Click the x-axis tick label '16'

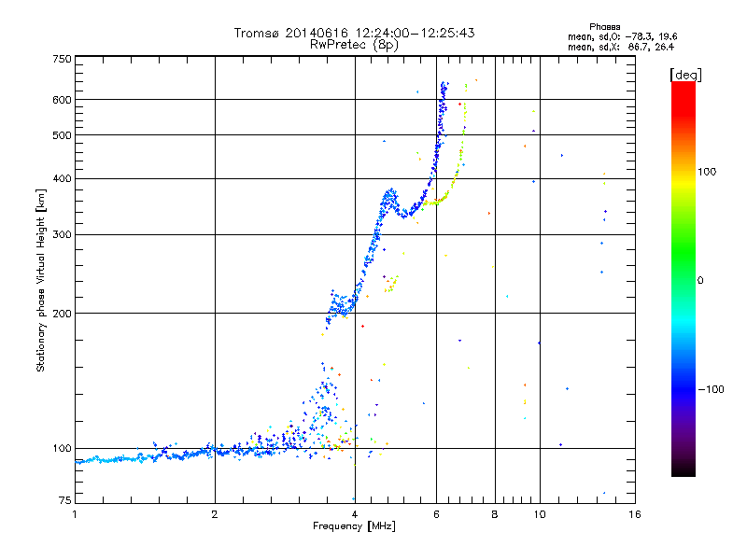635,514
